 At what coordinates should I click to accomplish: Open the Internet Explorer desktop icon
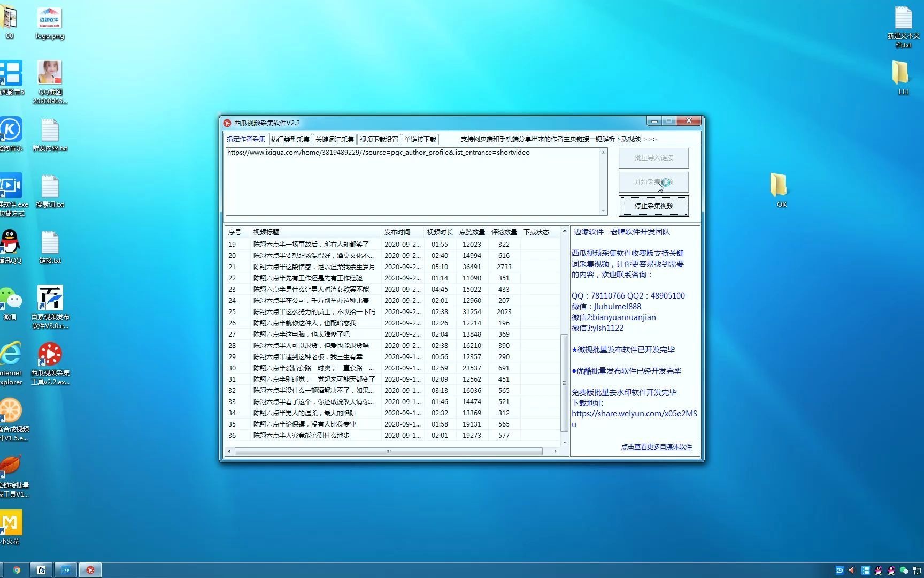pyautogui.click(x=11, y=363)
